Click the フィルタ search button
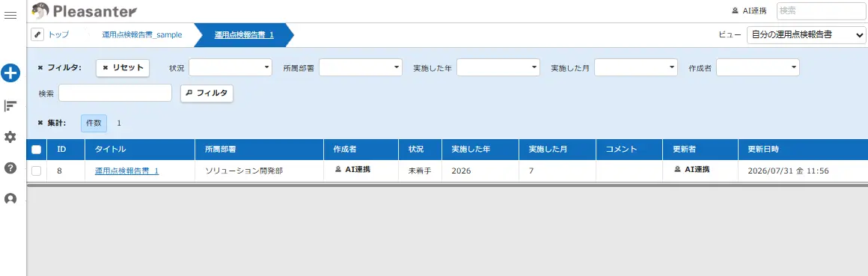The height and width of the screenshot is (276, 868). (207, 93)
